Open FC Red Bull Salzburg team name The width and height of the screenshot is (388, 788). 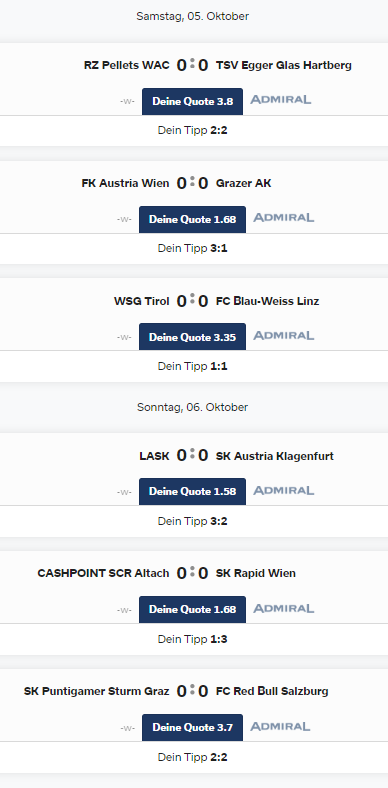click(x=272, y=691)
